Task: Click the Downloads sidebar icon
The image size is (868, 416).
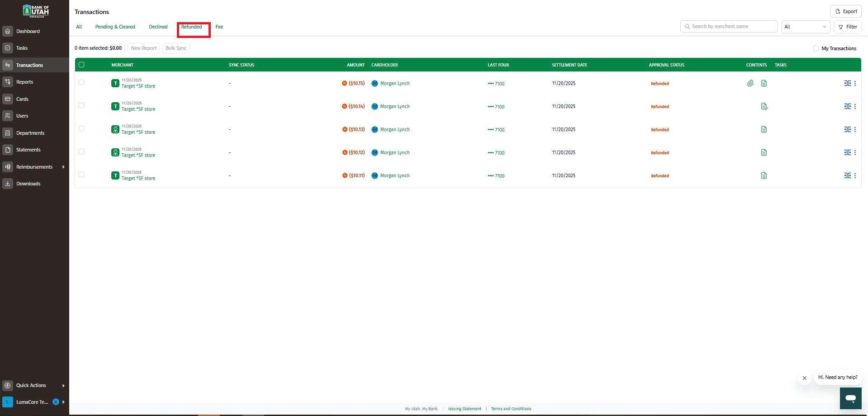Action: pyautogui.click(x=8, y=184)
